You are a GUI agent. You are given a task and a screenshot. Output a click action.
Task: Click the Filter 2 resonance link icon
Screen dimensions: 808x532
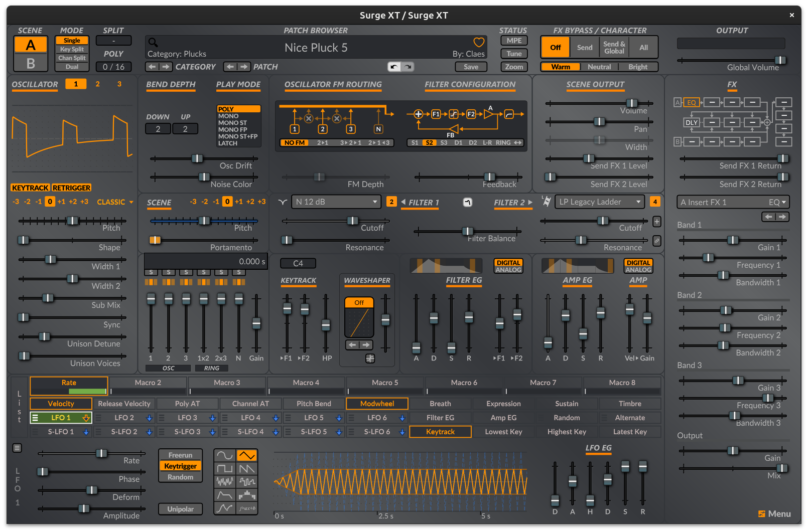pyautogui.click(x=656, y=241)
